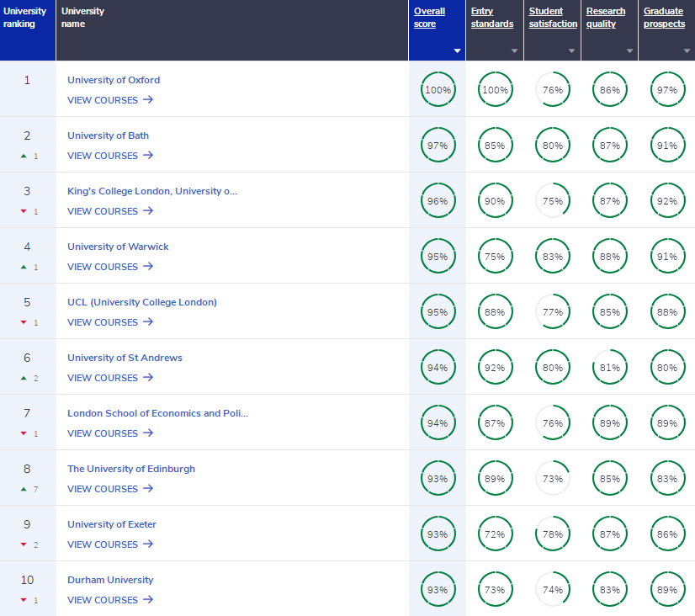Click Oxford's 100% overall score ring
695x616 pixels.
[438, 89]
